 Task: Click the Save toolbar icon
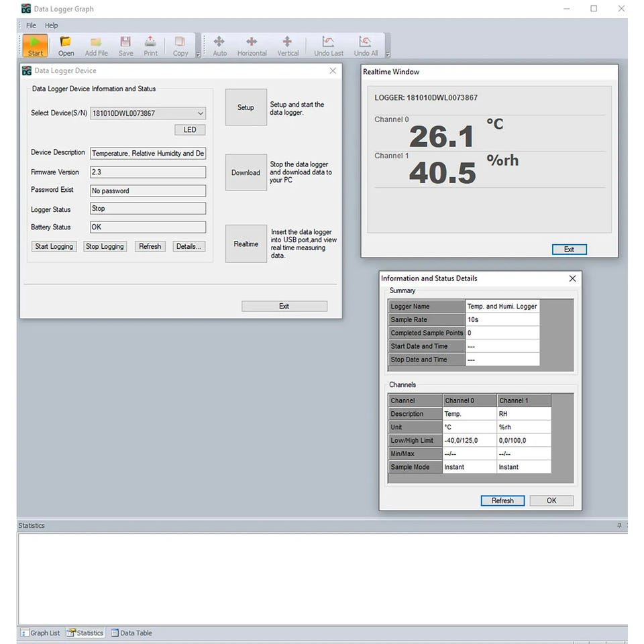pyautogui.click(x=125, y=46)
